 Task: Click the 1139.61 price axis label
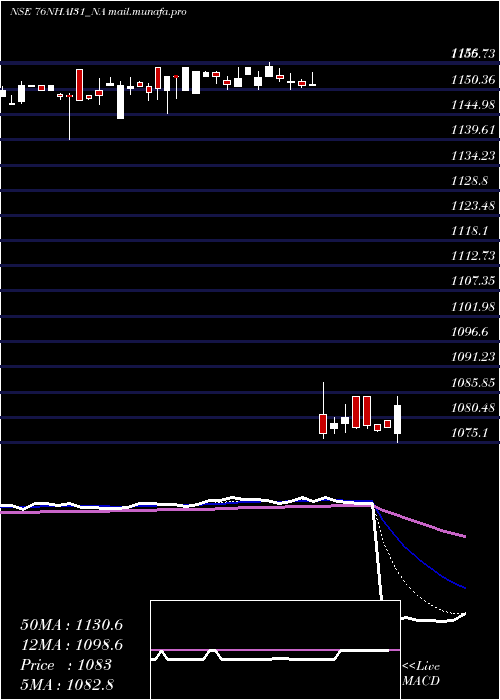coord(473,130)
